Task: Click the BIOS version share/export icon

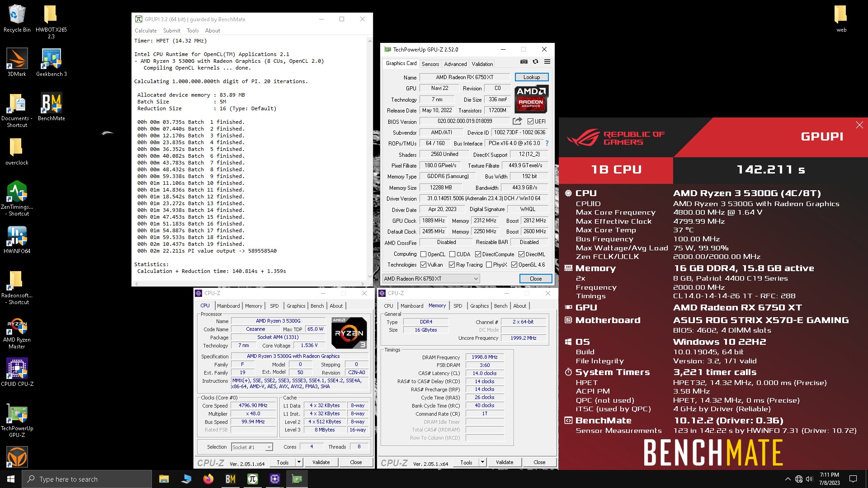Action: pyautogui.click(x=517, y=121)
